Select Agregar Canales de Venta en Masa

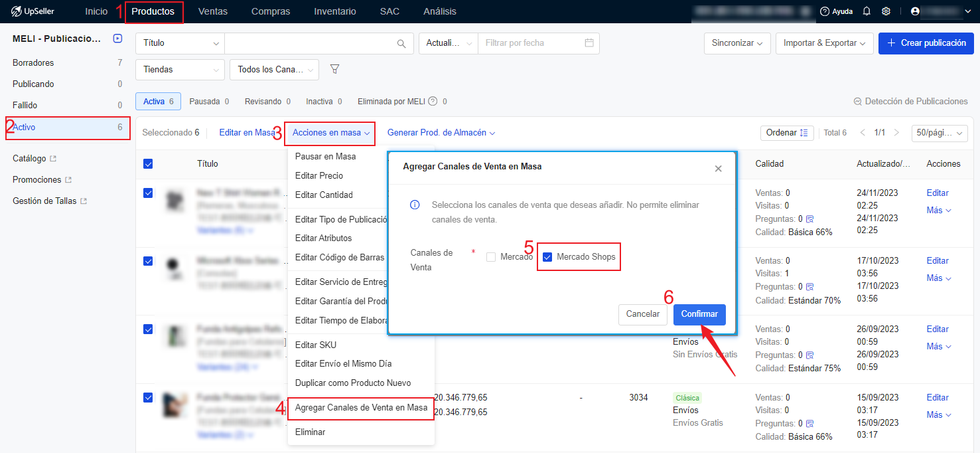pyautogui.click(x=361, y=408)
